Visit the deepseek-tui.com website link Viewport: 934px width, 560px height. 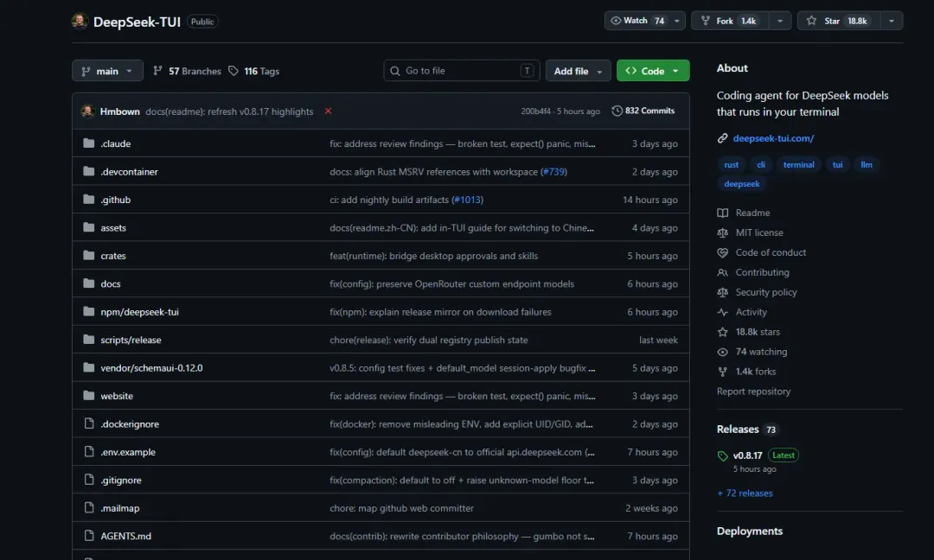(773, 138)
